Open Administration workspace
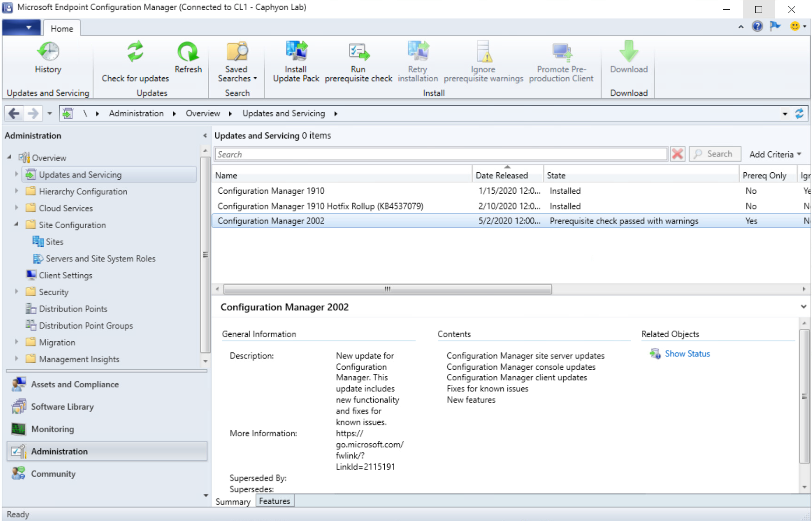812x521 pixels. [x=107, y=451]
